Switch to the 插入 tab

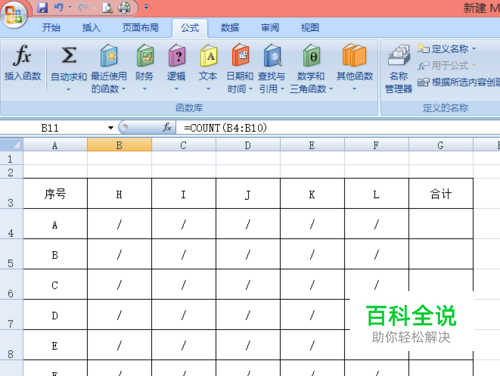tap(91, 28)
